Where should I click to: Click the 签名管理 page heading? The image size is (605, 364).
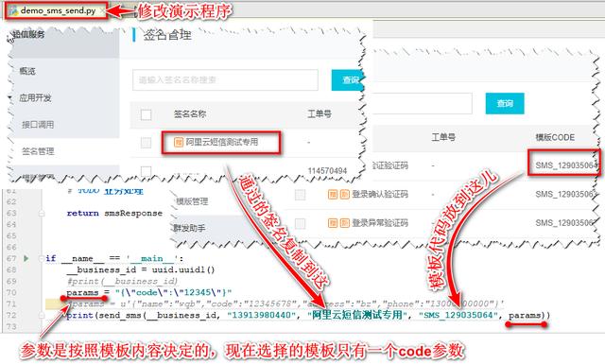point(167,35)
